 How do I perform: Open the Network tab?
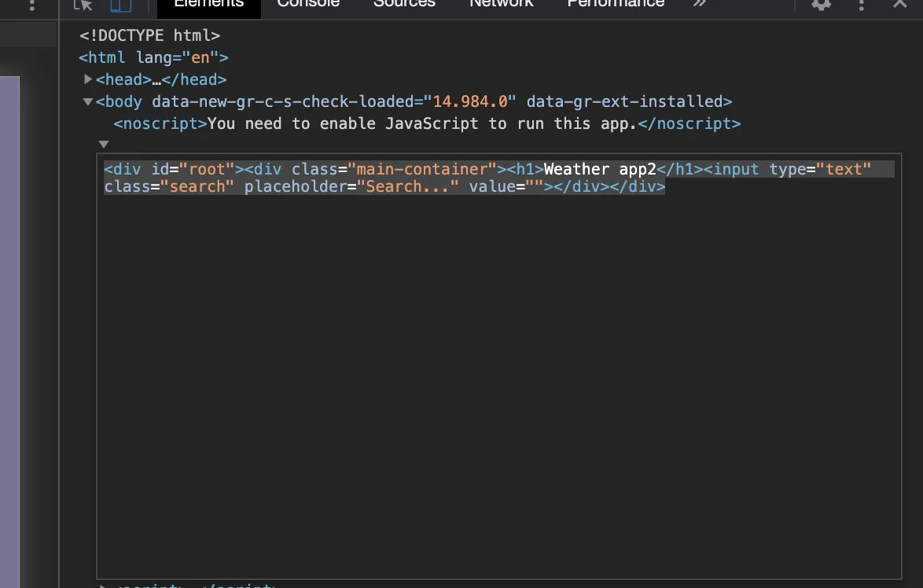pyautogui.click(x=501, y=5)
